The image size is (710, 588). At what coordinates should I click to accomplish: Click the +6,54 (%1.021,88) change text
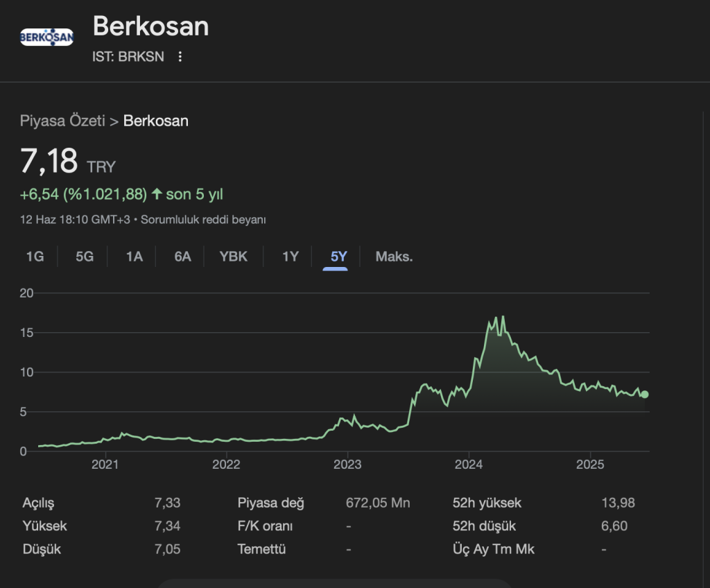tap(84, 194)
